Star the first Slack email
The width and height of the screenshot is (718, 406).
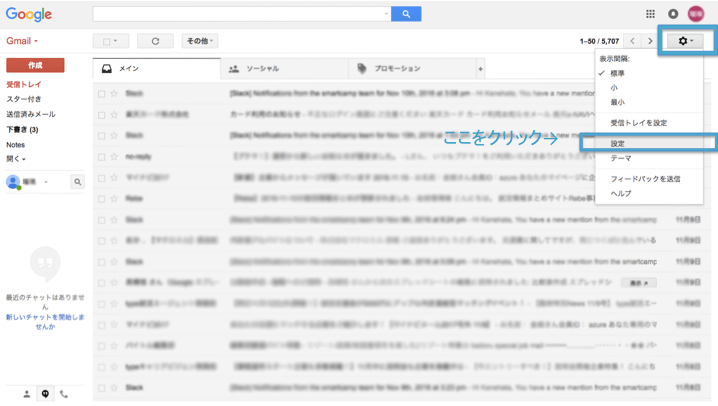[x=114, y=93]
